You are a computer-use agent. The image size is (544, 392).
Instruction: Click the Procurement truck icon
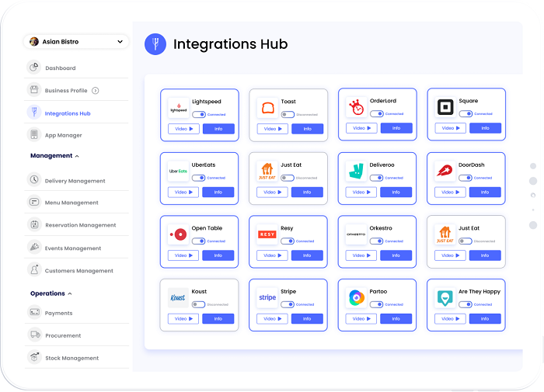tap(34, 335)
